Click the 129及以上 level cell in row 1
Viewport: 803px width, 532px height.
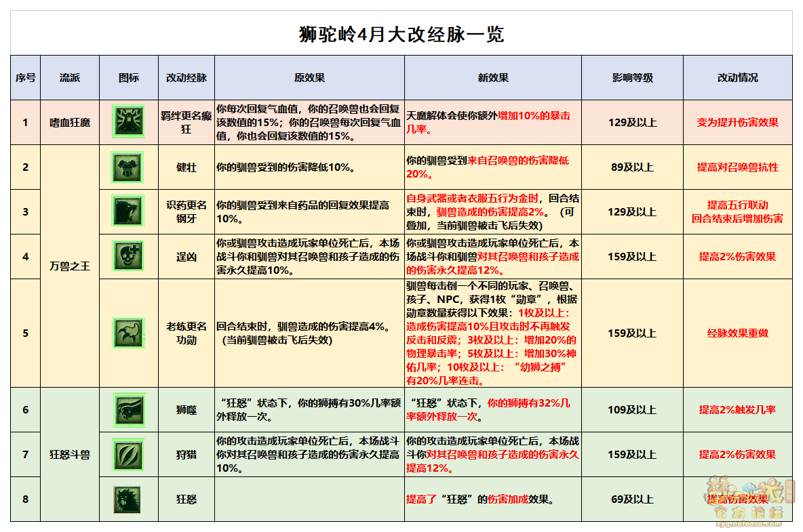coord(633,122)
